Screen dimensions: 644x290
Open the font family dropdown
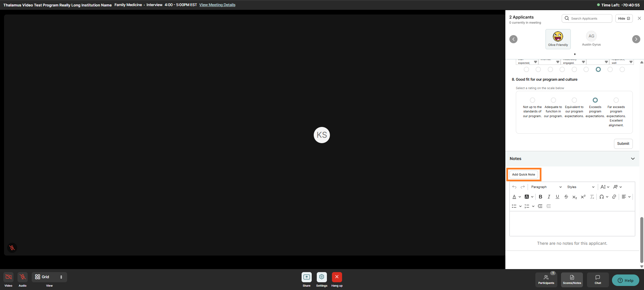[x=617, y=187]
